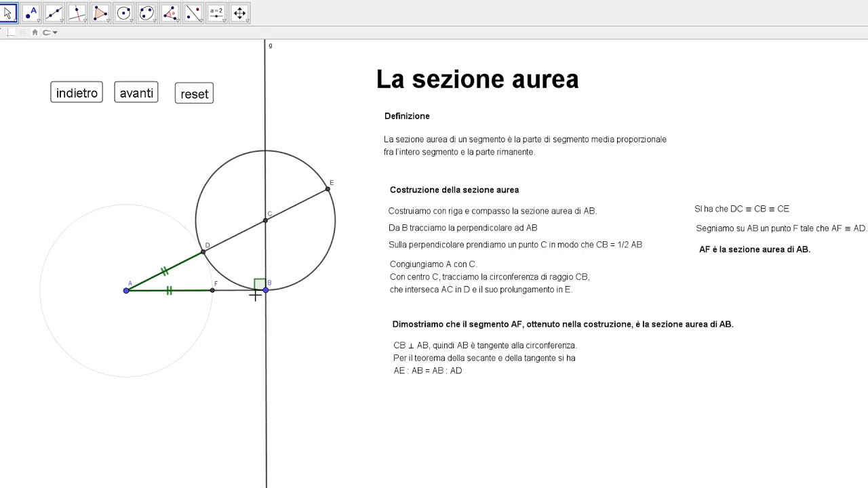Toggle the grid display icon
The height and width of the screenshot is (488, 868).
[x=22, y=32]
